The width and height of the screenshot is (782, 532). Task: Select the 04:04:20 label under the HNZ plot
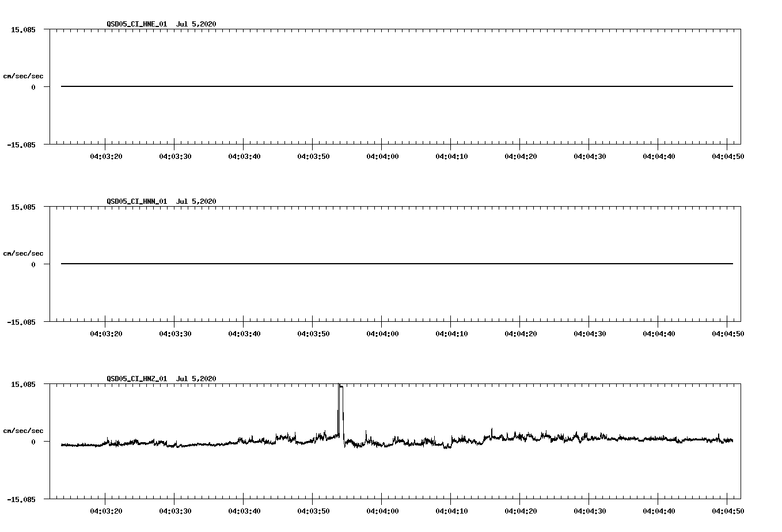click(521, 511)
